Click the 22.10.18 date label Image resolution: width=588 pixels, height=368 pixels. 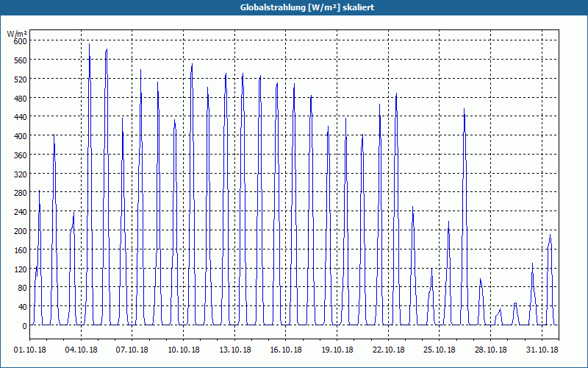pyautogui.click(x=389, y=350)
